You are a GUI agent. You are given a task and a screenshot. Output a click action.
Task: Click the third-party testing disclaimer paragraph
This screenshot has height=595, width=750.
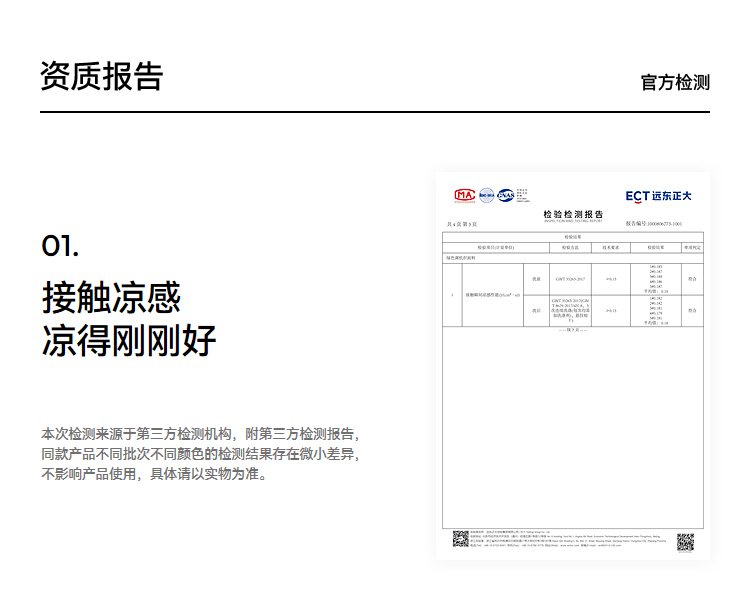tap(199, 454)
